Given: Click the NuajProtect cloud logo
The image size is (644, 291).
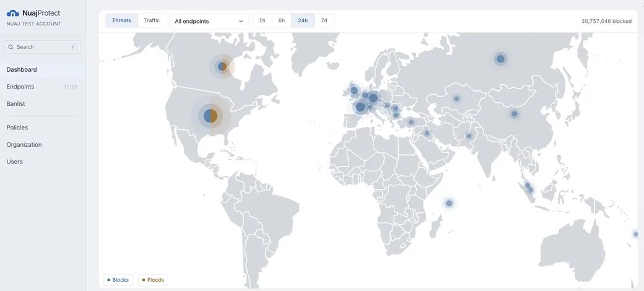Looking at the screenshot, I should coord(13,14).
